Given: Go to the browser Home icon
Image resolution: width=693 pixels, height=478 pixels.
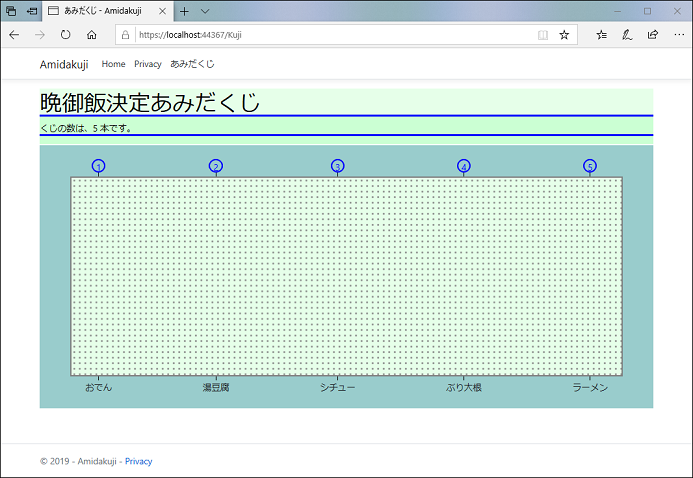Looking at the screenshot, I should (91, 35).
